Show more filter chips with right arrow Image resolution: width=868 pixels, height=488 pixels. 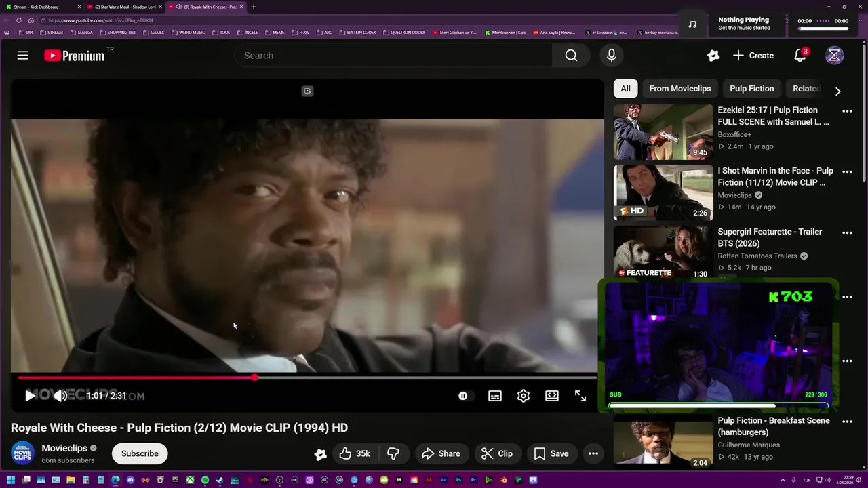pyautogui.click(x=837, y=91)
